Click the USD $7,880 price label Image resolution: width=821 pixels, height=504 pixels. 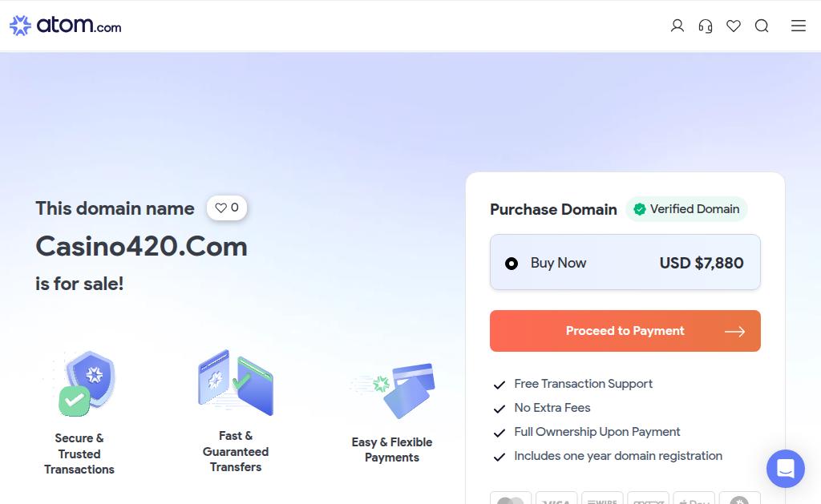701,263
